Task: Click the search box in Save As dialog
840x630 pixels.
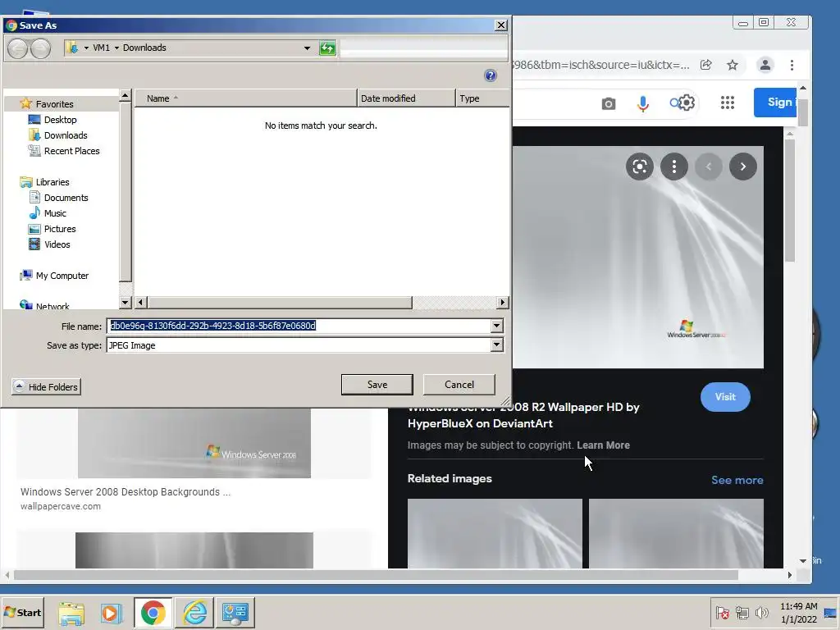Action: pos(423,48)
